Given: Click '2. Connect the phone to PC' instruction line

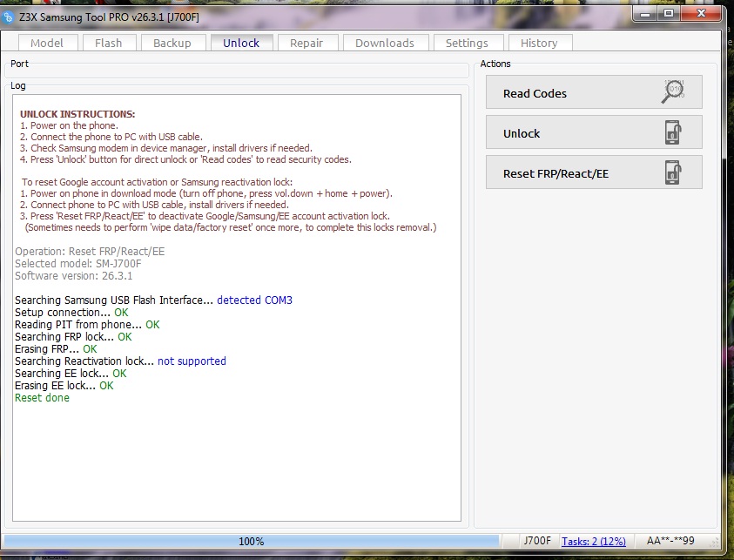Looking at the screenshot, I should click(111, 137).
